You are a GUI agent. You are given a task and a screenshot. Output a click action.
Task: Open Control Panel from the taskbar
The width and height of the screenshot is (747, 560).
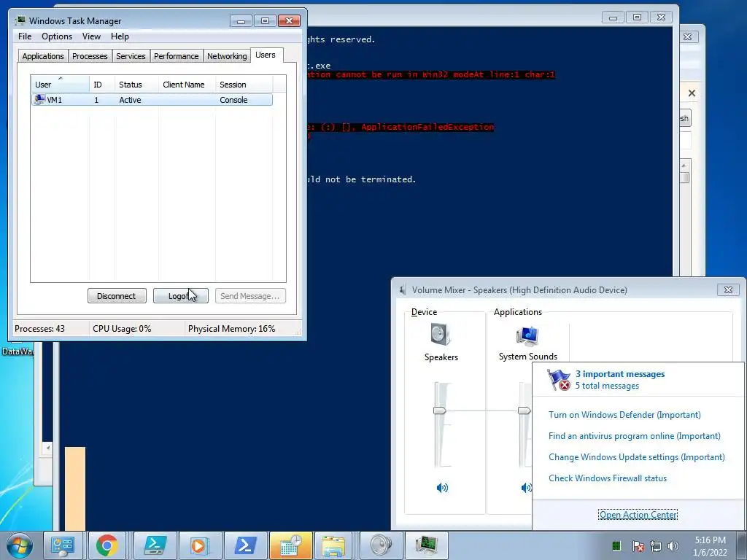[x=63, y=545]
